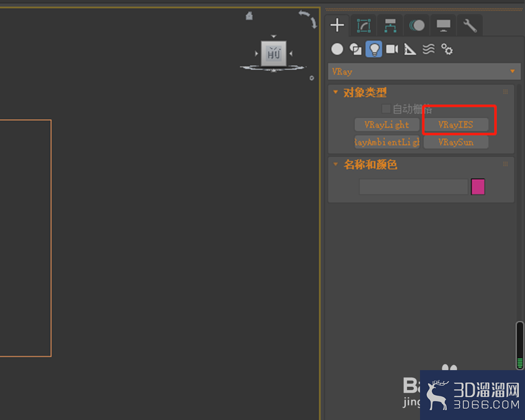Click the ViewCube left arrow
This screenshot has width=525, height=420.
(257, 53)
